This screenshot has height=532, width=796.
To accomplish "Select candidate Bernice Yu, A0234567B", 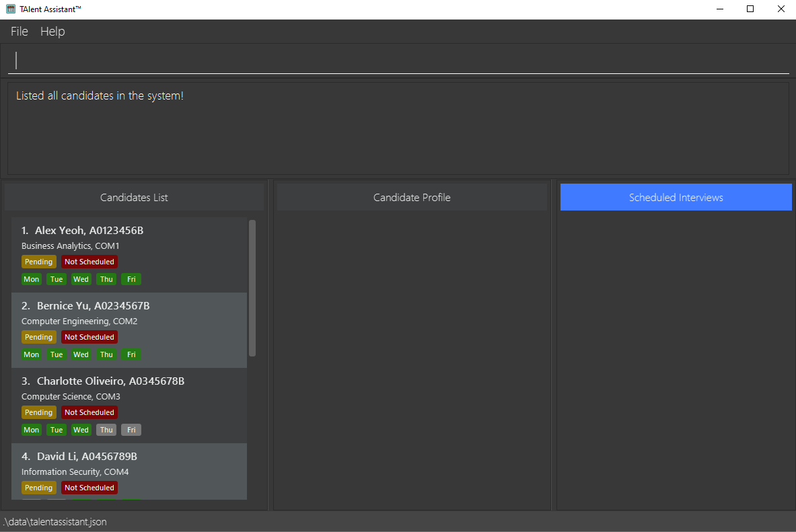I will (129, 330).
